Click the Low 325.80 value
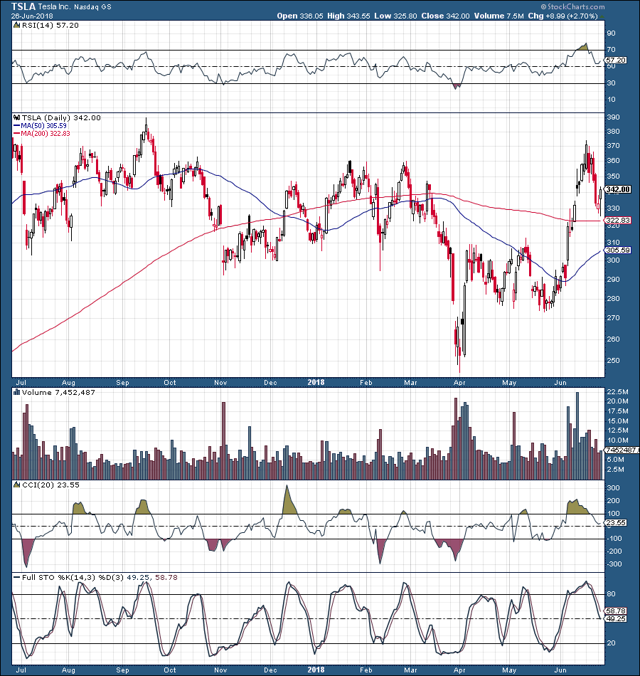Screen dimensions: 640x676 coord(395,16)
